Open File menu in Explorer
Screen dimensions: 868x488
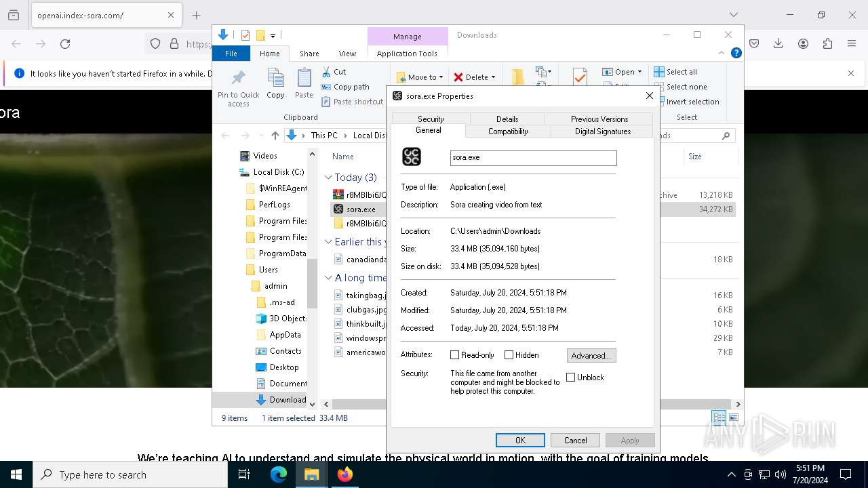(231, 54)
